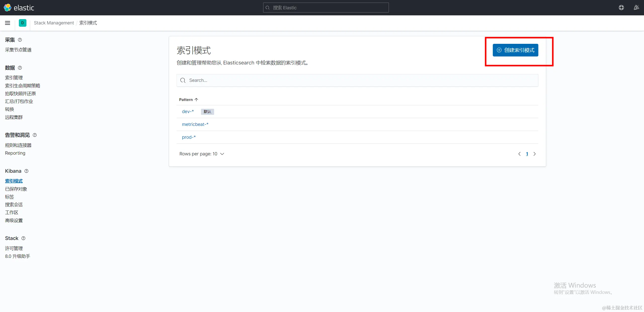Click the Elastic logo
This screenshot has height=312, width=644.
(19, 8)
